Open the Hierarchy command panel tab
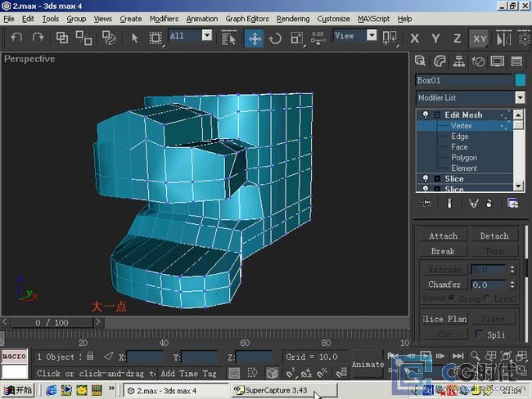The width and height of the screenshot is (532, 399). 459,61
